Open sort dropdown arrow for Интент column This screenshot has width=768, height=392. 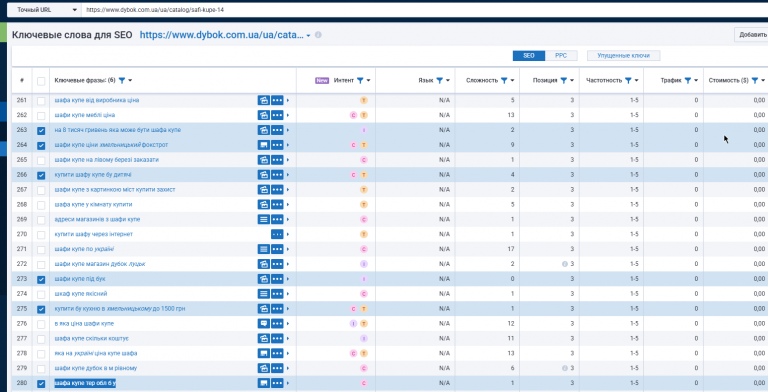point(368,80)
